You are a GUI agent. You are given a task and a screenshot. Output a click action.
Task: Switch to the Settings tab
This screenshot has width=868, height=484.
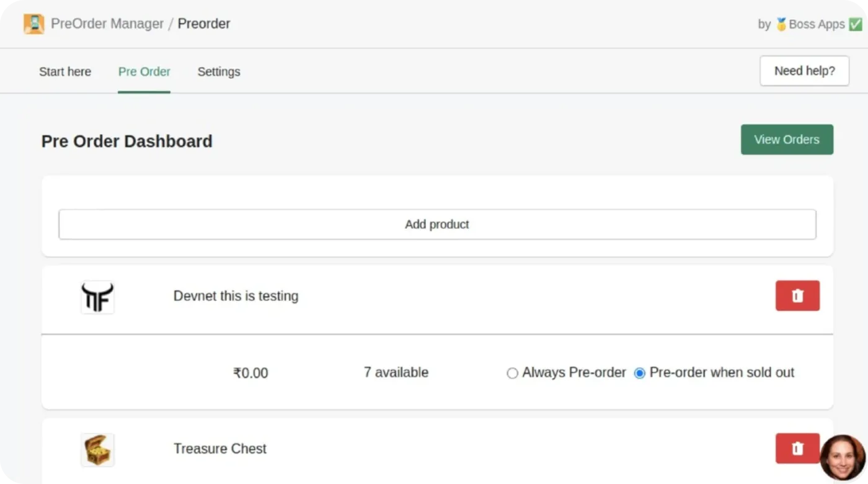218,71
